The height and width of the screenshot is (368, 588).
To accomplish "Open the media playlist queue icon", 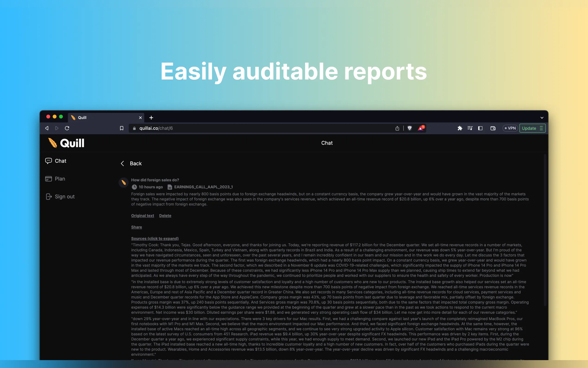I will 470,128.
